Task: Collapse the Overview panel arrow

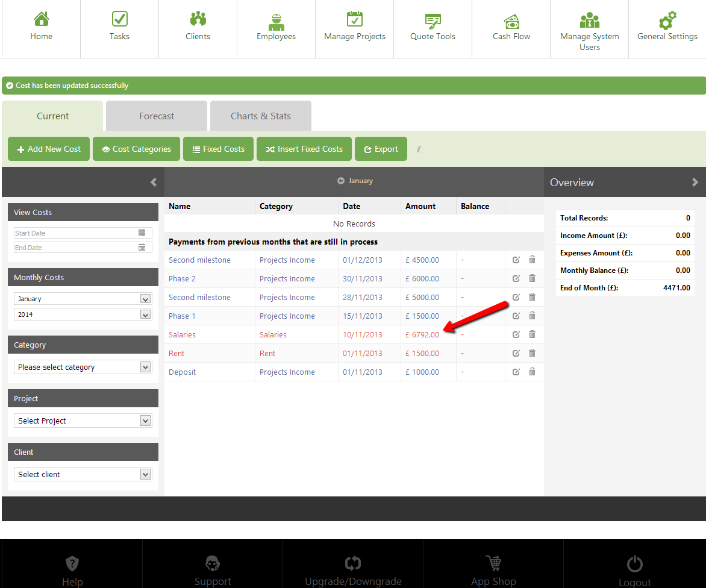Action: point(695,182)
